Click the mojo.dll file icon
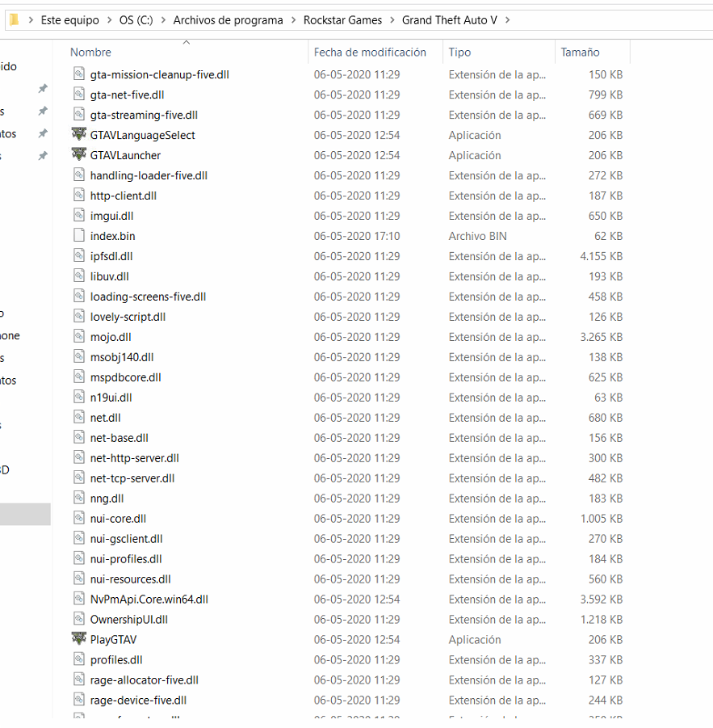 click(79, 337)
